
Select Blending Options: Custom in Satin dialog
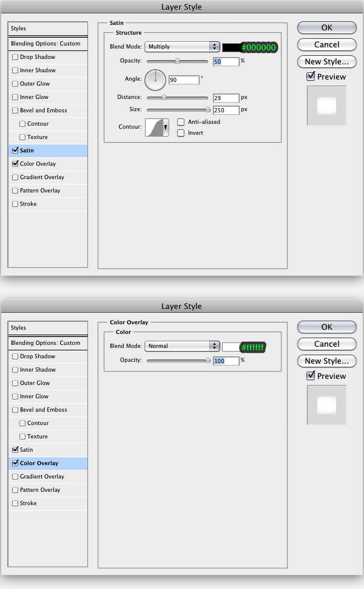[x=48, y=44]
